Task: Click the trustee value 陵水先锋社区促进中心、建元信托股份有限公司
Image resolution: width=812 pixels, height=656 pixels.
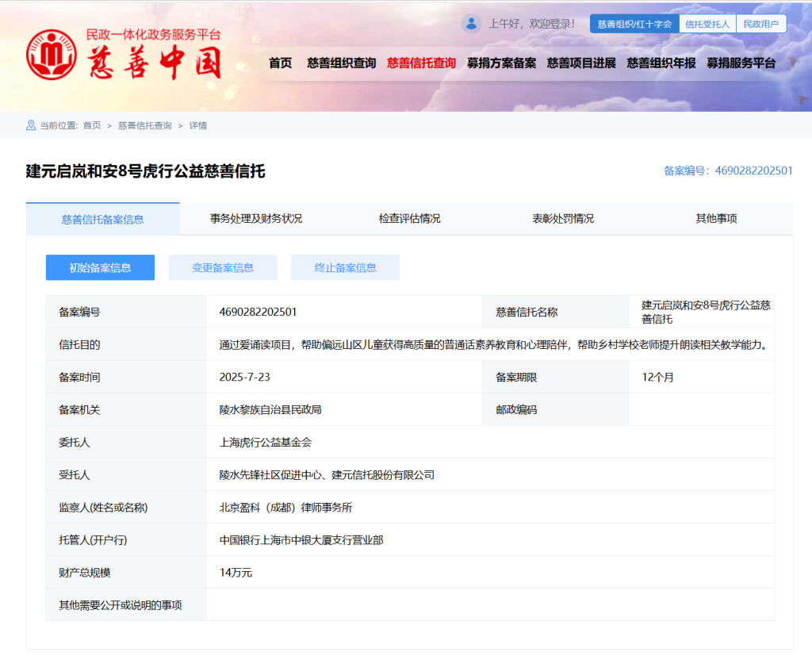Action: 327,475
